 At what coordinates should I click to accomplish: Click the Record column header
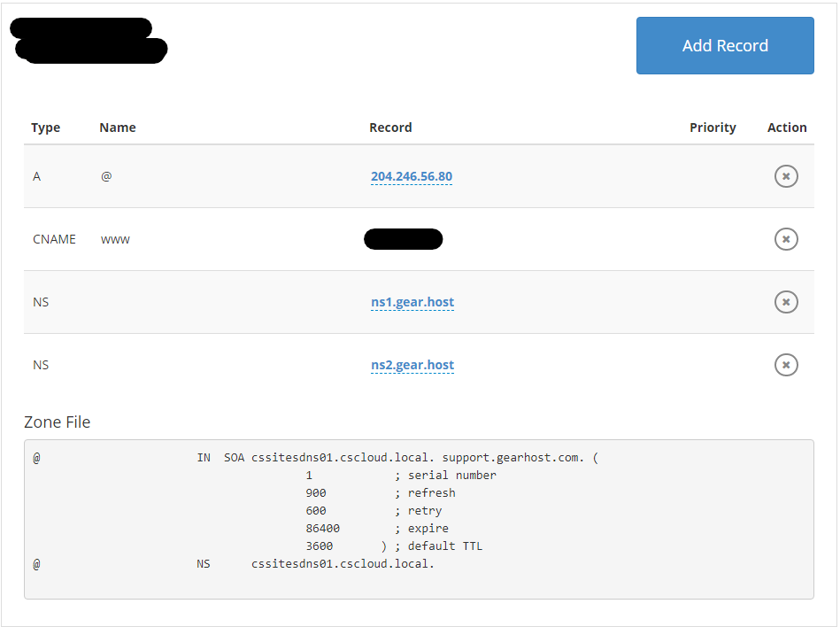point(390,127)
